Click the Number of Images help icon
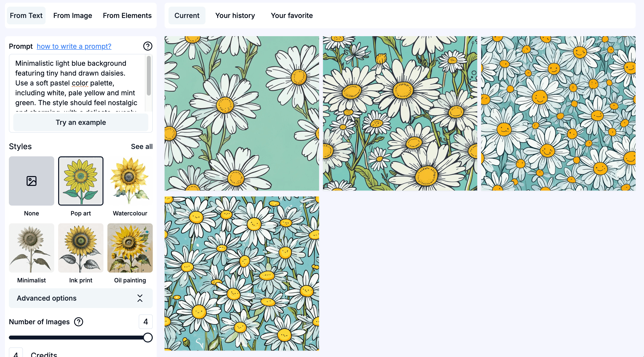This screenshot has height=357, width=644. (79, 322)
